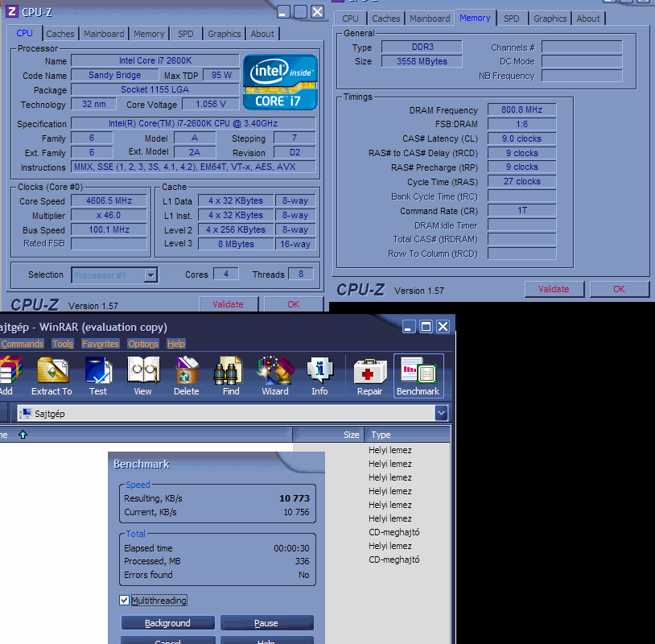
Task: Click the up-one-level arrow in WinRAR
Action: [23, 435]
